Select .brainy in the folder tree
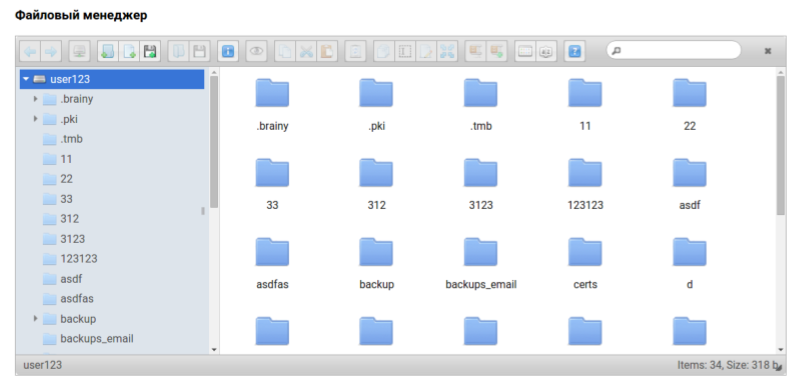 (x=77, y=99)
